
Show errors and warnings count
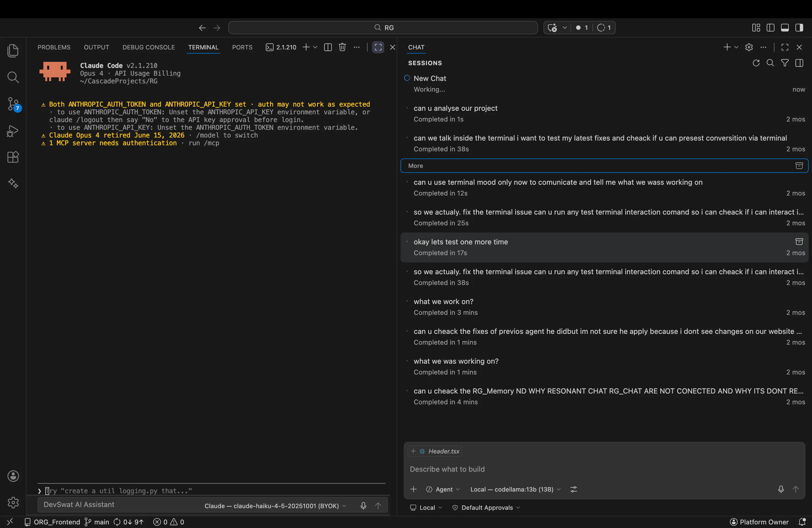click(169, 522)
